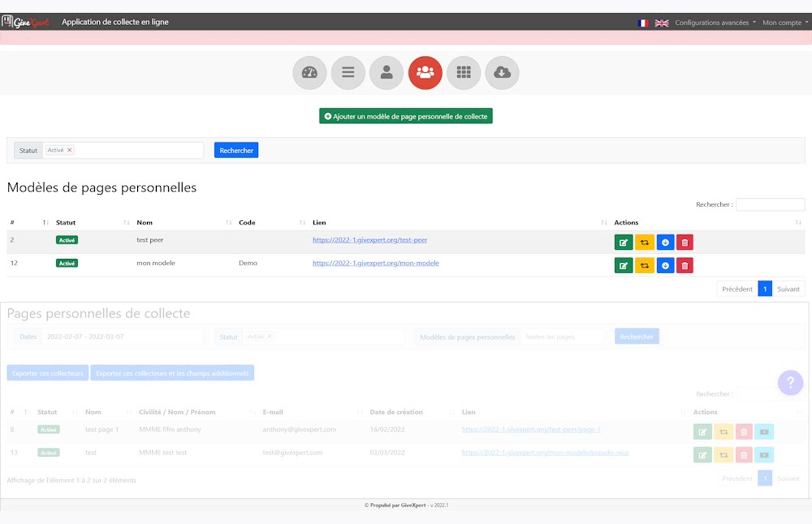Open link https://2022-1.givexpert.org/mon-modele
Screen dimensions: 812x524
(376, 263)
